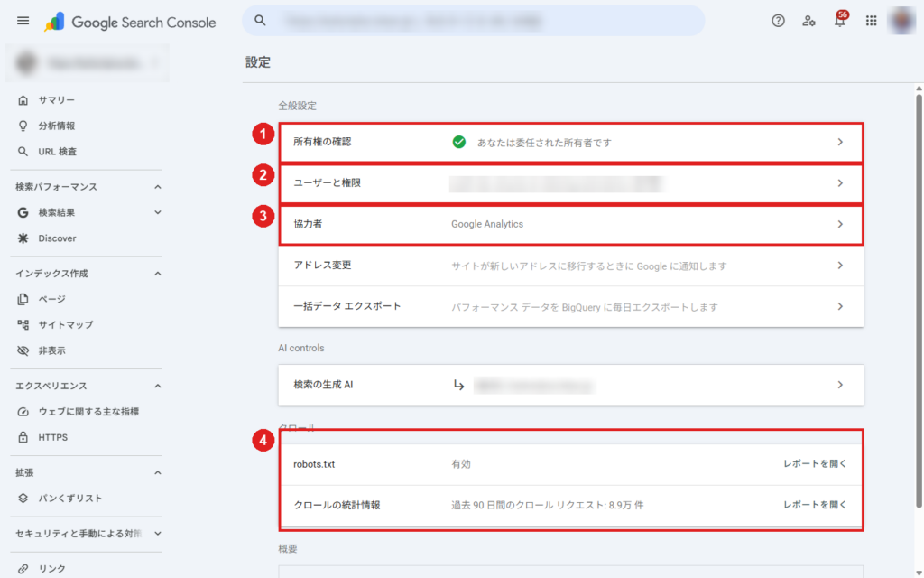Click the pages icon beside ページ
924x578 pixels.
23,299
